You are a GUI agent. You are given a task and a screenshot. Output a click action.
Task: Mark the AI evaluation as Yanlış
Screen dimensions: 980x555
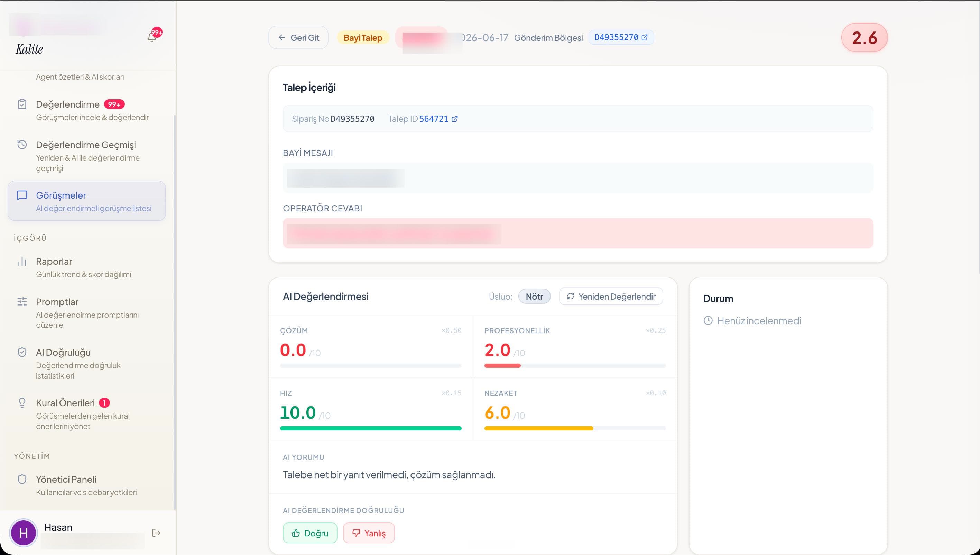369,533
